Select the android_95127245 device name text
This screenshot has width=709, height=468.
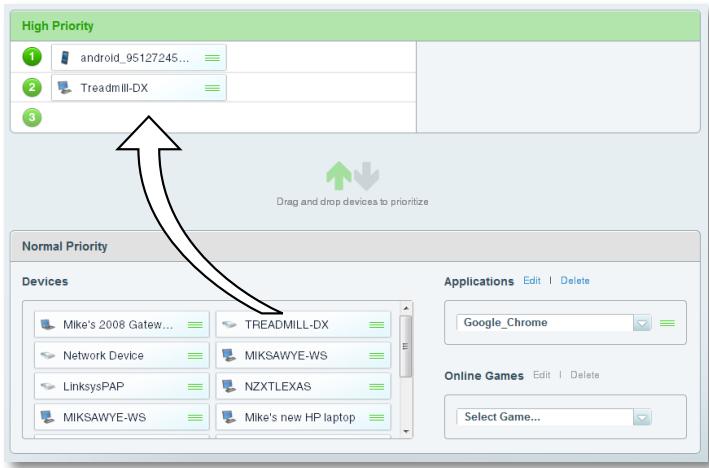(x=135, y=58)
